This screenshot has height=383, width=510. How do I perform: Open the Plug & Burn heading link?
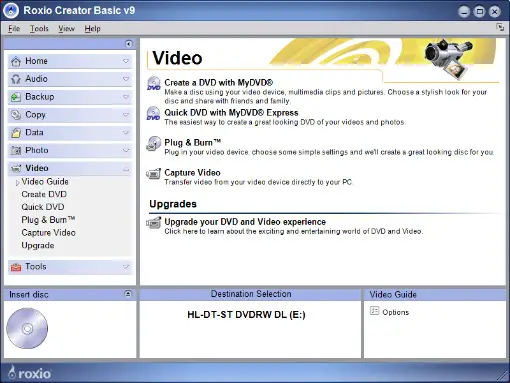pos(193,143)
